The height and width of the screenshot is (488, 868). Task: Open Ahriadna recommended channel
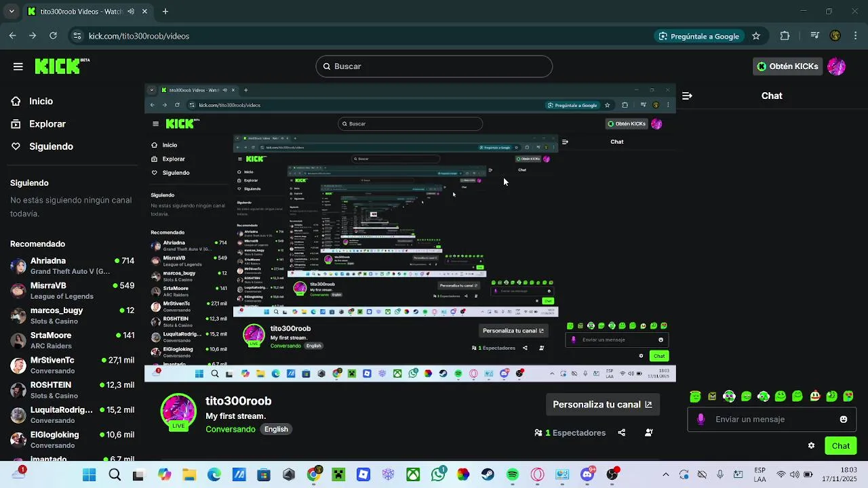click(72, 266)
